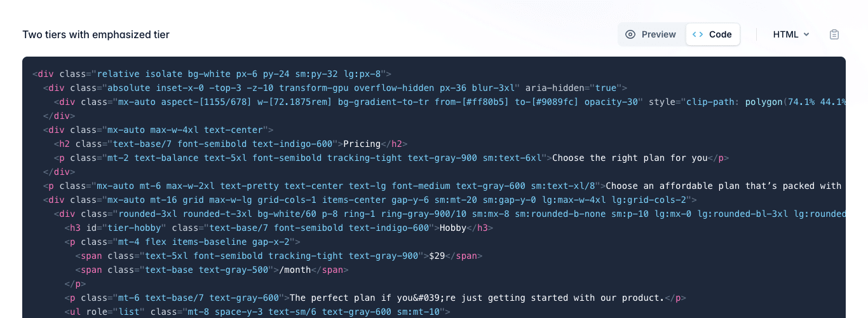The width and height of the screenshot is (868, 318).
Task: Expand the chevron next to HTML
Action: click(806, 34)
